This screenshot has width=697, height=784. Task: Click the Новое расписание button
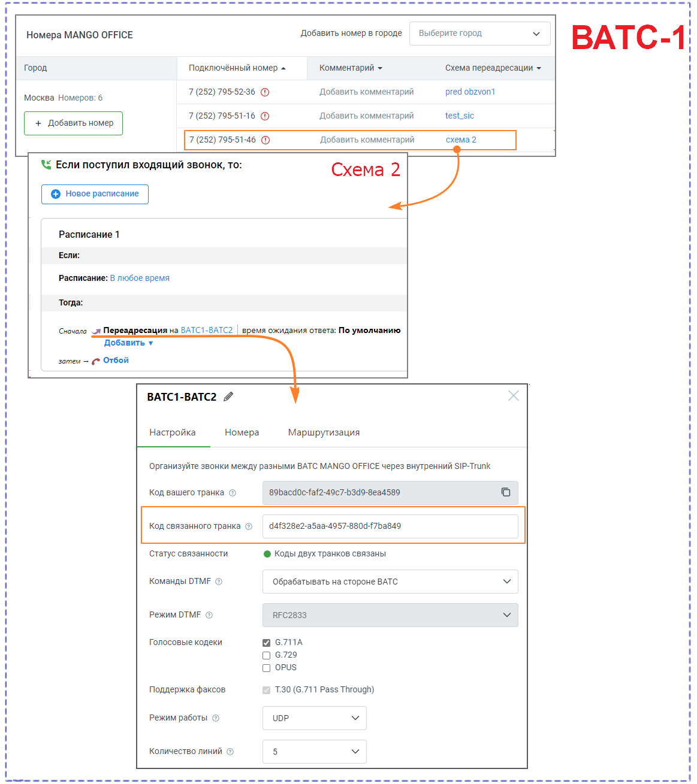pos(95,194)
